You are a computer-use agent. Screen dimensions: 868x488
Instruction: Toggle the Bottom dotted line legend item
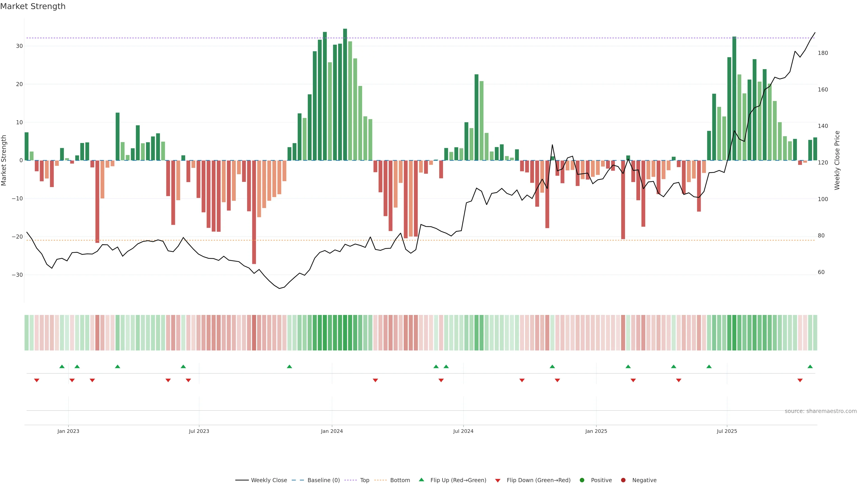(x=400, y=480)
